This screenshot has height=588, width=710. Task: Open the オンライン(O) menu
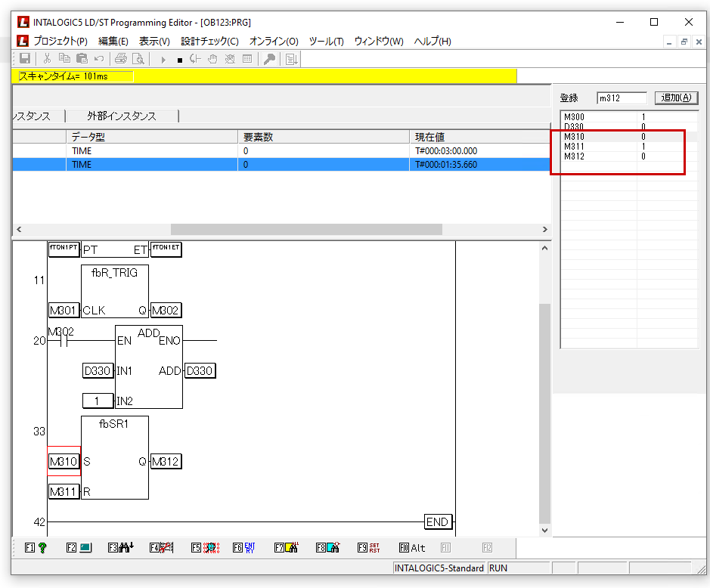point(274,41)
